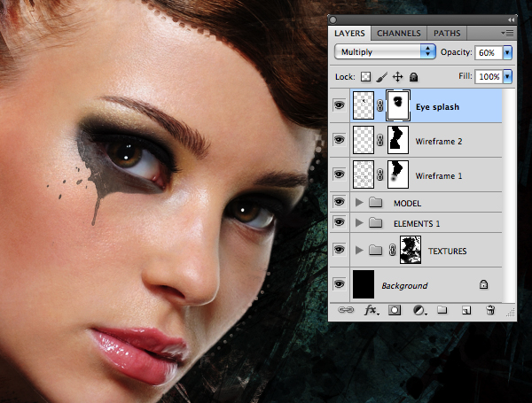Select the "TEXTURES" group name
Image resolution: width=532 pixels, height=403 pixels.
(x=447, y=252)
